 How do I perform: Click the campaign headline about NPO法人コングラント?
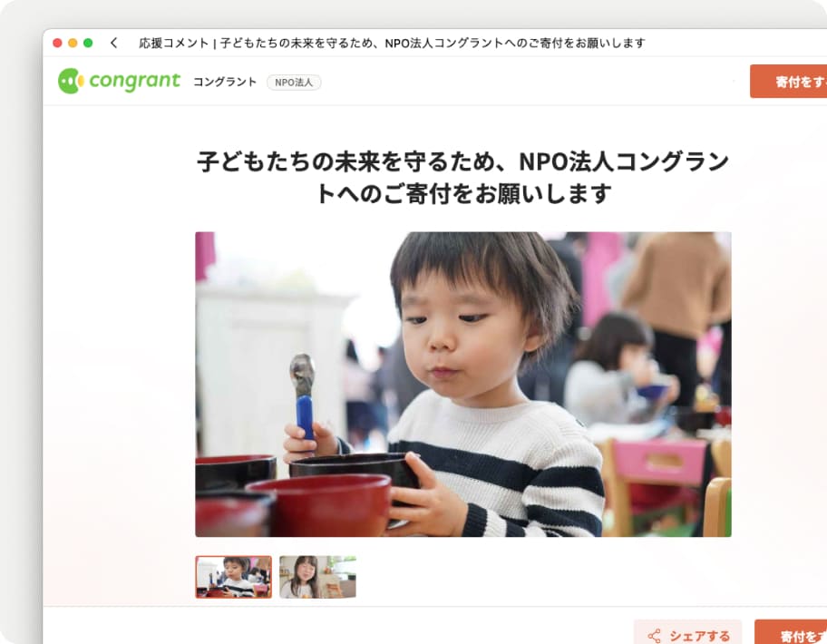click(463, 177)
